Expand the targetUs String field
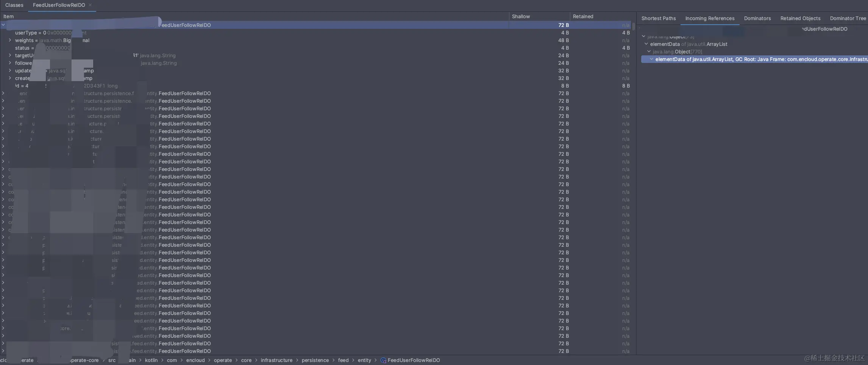Image resolution: width=868 pixels, height=365 pixels. pyautogui.click(x=10, y=55)
